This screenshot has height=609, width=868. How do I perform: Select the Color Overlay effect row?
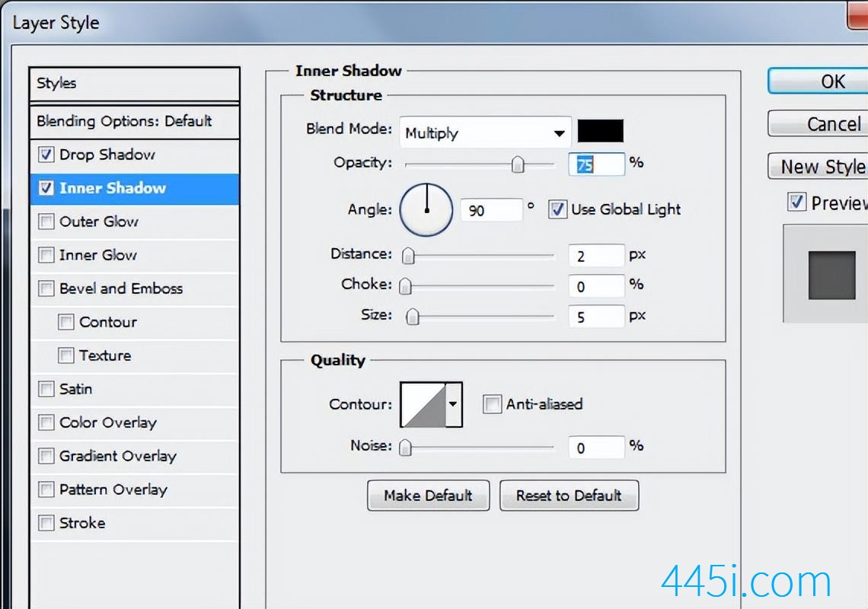[x=135, y=422]
